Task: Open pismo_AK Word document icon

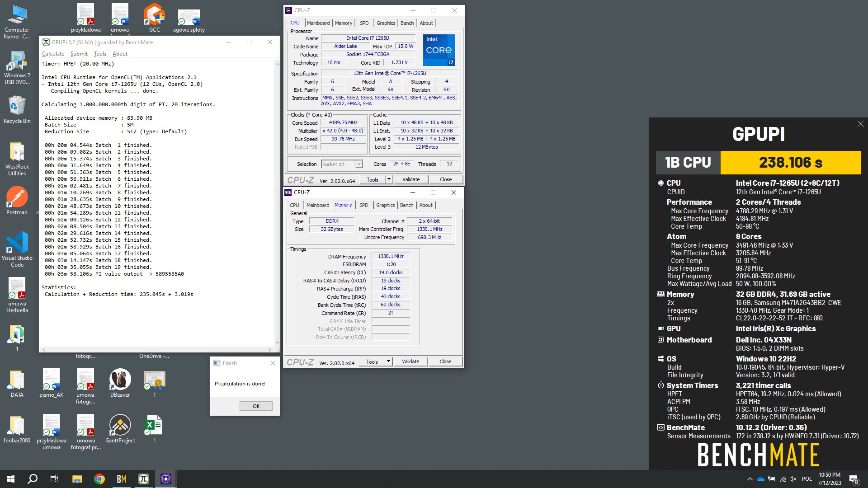Action: click(51, 383)
